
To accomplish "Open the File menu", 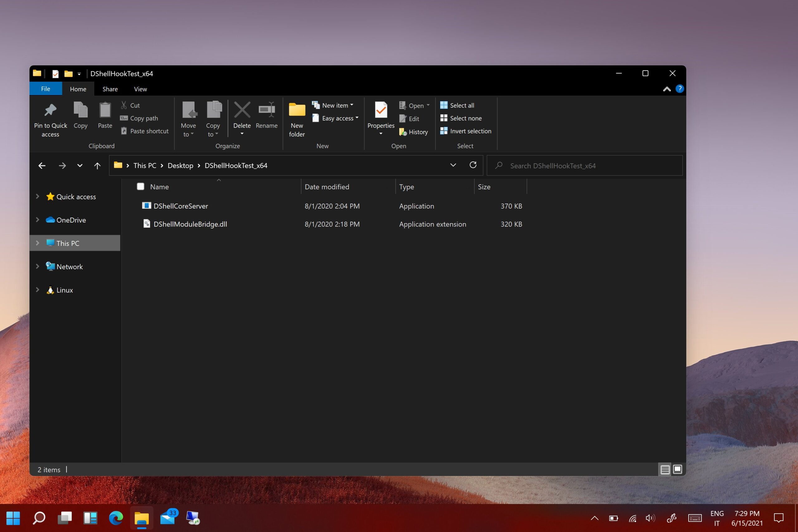I will [46, 89].
